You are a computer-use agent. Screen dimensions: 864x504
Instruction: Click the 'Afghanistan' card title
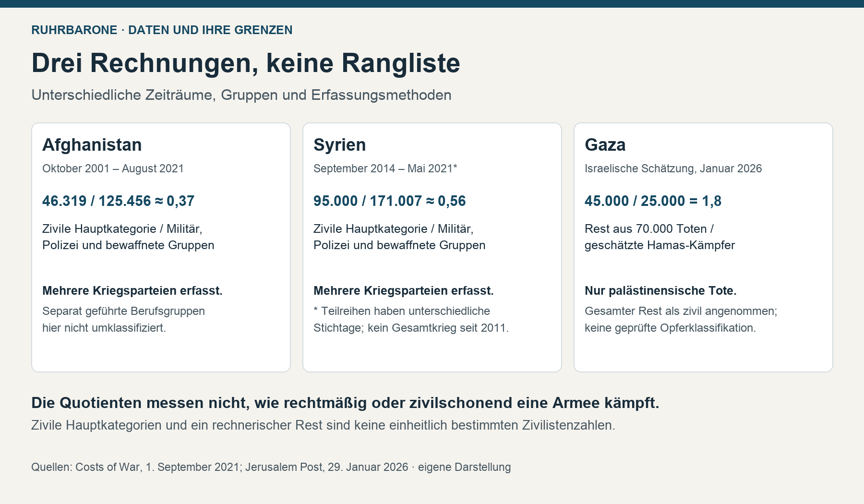92,145
